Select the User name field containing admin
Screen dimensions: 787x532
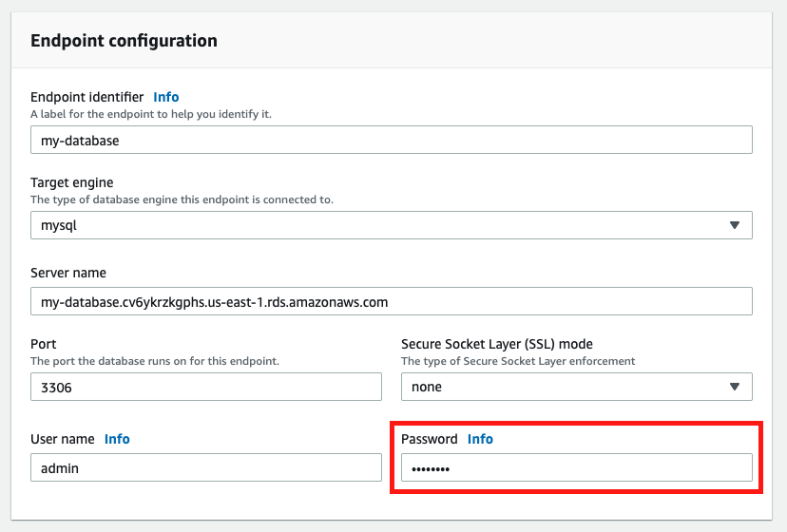[205, 467]
